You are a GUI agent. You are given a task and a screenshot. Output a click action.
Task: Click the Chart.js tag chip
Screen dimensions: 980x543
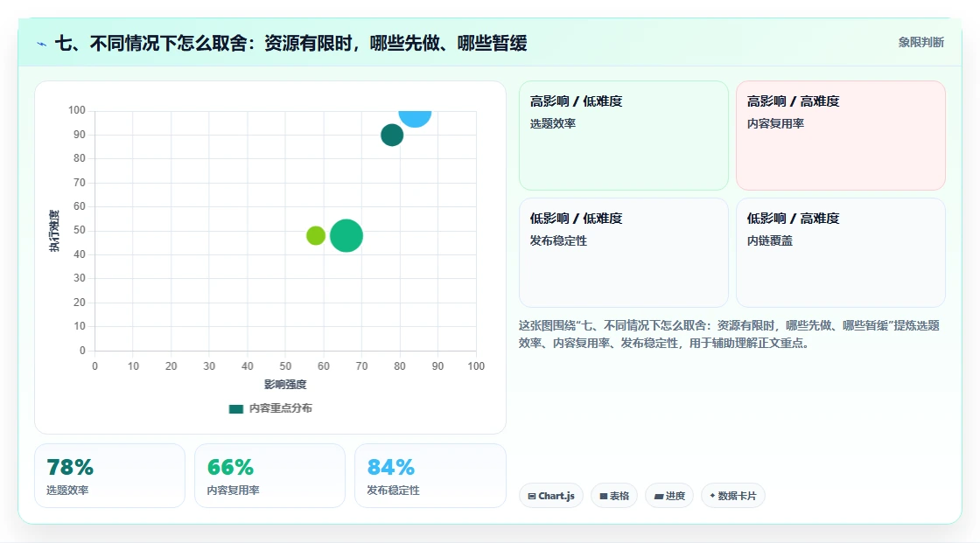pyautogui.click(x=551, y=496)
